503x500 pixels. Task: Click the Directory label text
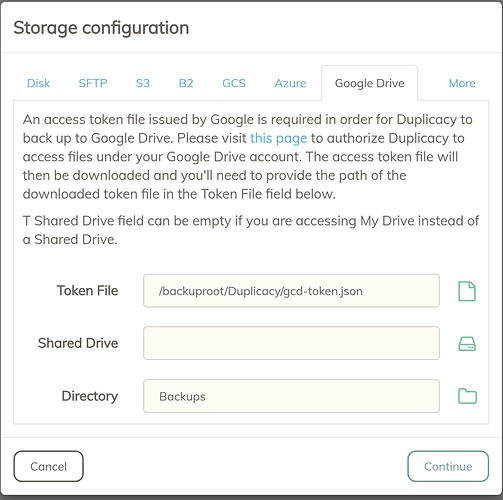coord(90,396)
